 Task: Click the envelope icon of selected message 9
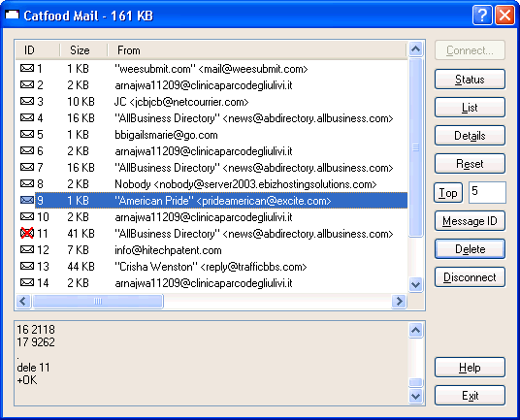(x=27, y=201)
